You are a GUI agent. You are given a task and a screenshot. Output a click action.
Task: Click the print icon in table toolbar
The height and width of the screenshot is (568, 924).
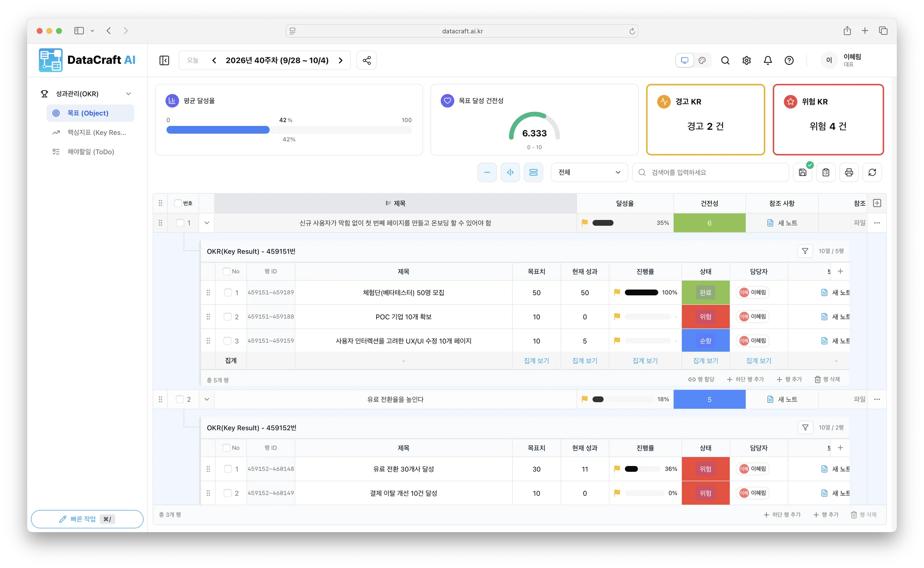pos(849,173)
